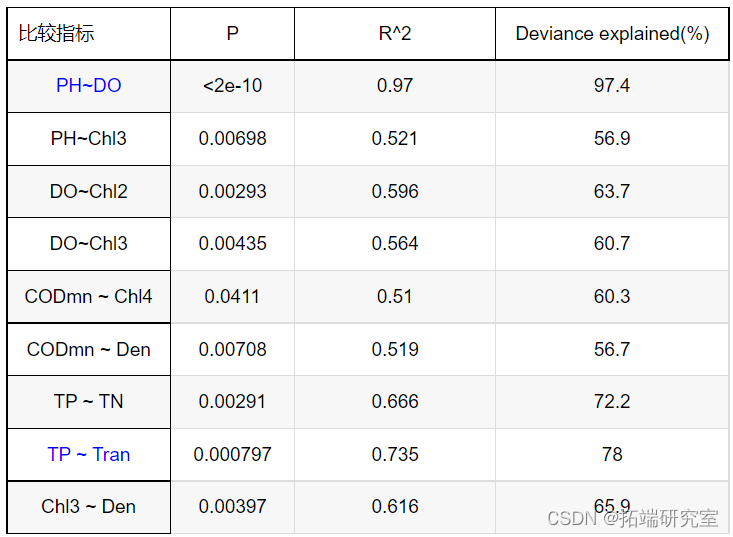Select the 72.2 deviance value cell
This screenshot has width=733, height=537.
[612, 401]
